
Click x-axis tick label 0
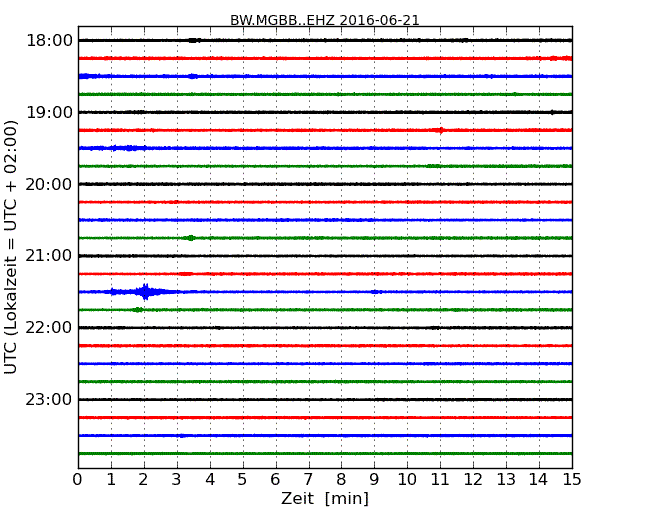point(78,480)
